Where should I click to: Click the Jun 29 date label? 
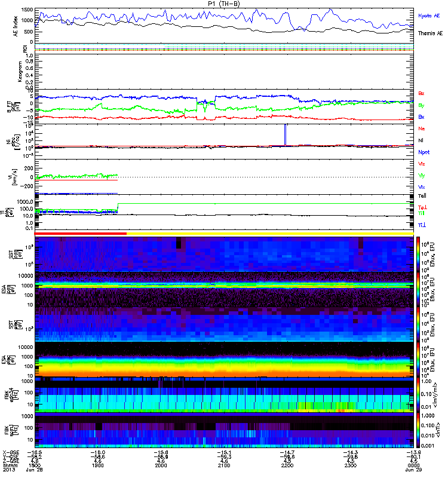tap(413, 470)
